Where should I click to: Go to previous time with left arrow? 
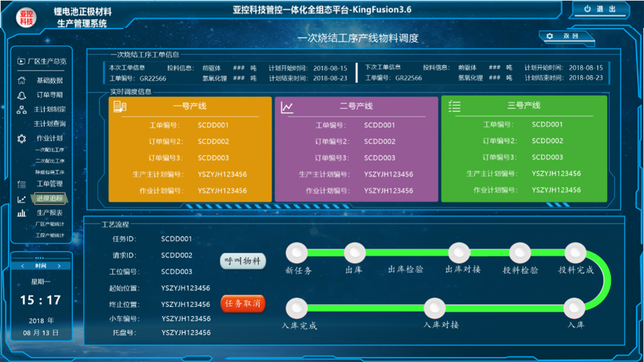[22, 266]
